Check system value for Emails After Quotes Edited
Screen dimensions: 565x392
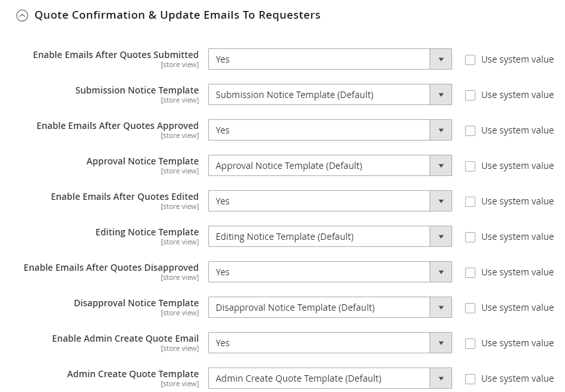pyautogui.click(x=470, y=202)
